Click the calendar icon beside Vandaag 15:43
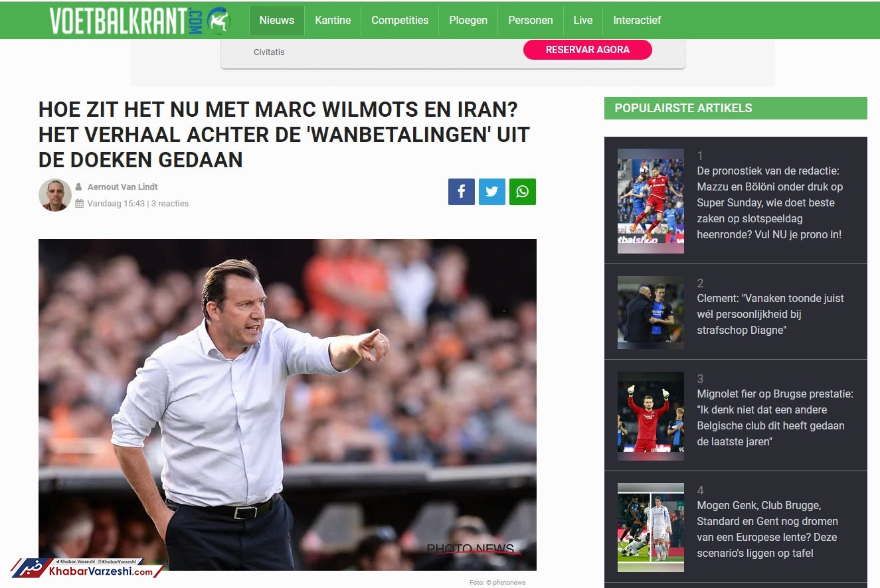The image size is (880, 588). tap(79, 204)
